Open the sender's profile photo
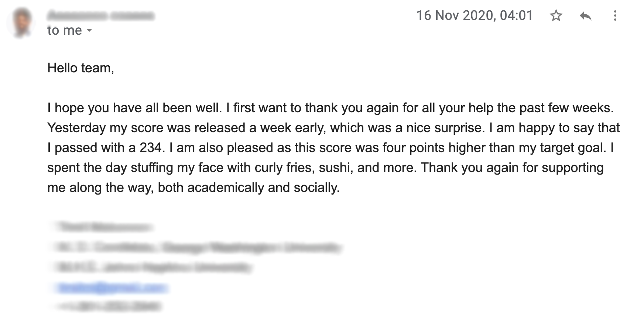 (x=21, y=22)
